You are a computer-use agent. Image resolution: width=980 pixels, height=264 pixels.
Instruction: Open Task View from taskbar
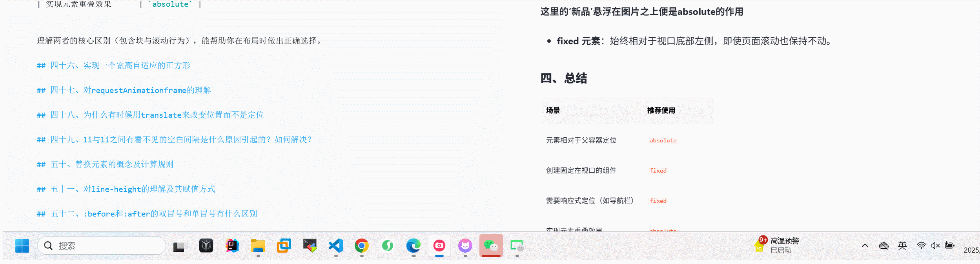(x=179, y=246)
